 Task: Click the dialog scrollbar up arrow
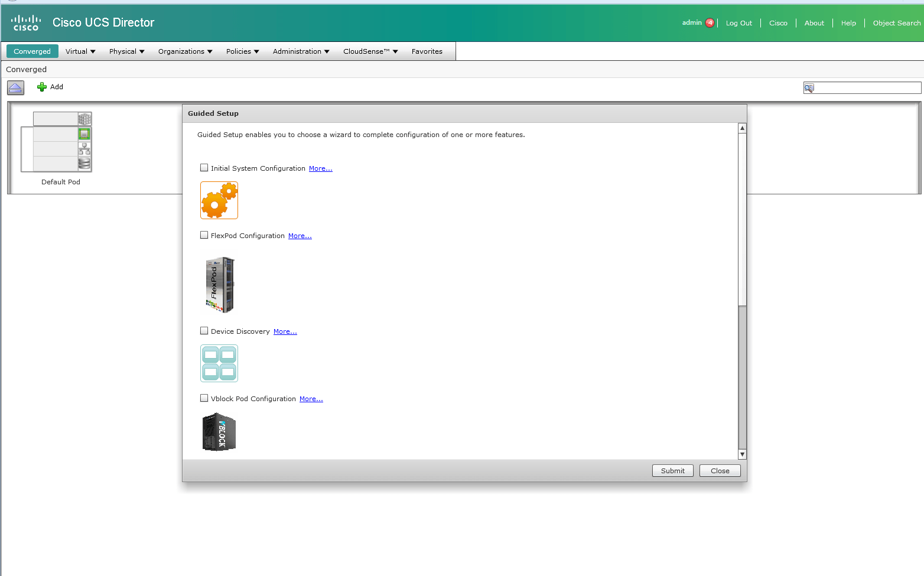point(743,128)
